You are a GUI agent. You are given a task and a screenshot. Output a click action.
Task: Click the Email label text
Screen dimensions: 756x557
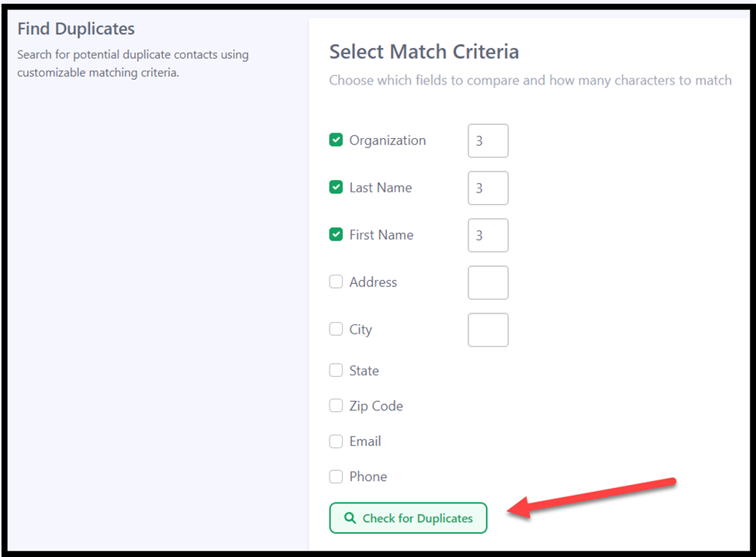coord(365,441)
